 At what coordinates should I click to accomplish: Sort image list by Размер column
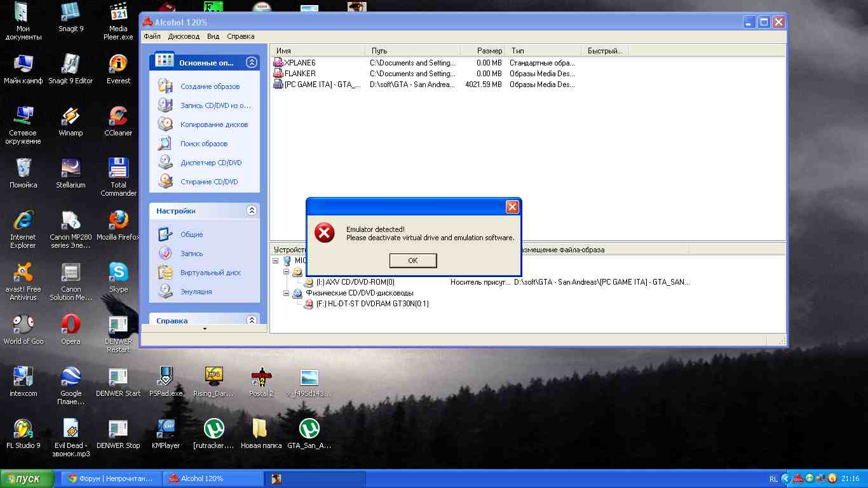click(x=483, y=50)
